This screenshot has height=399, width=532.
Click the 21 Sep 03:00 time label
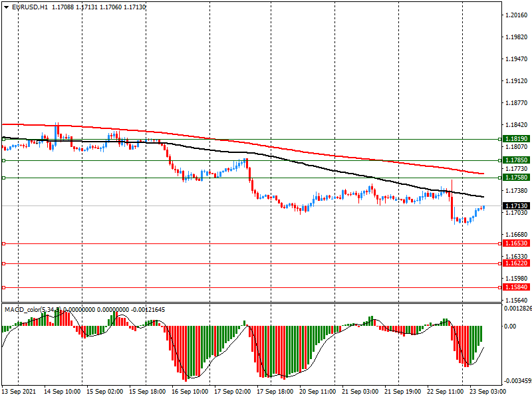pyautogui.click(x=360, y=392)
